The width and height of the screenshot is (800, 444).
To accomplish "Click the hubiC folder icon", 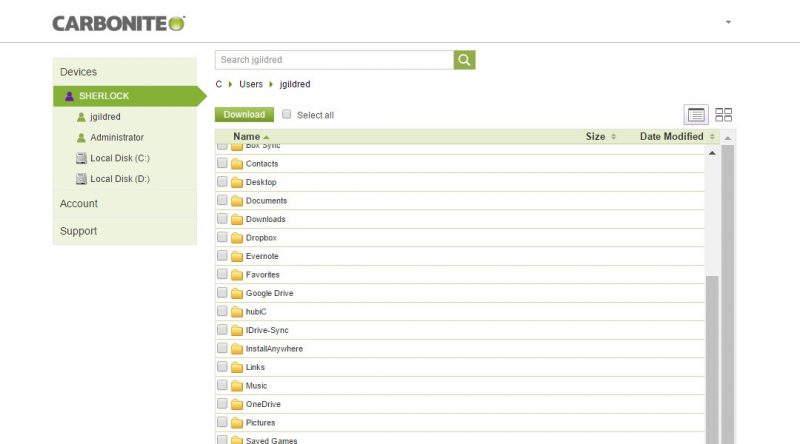I will (237, 312).
